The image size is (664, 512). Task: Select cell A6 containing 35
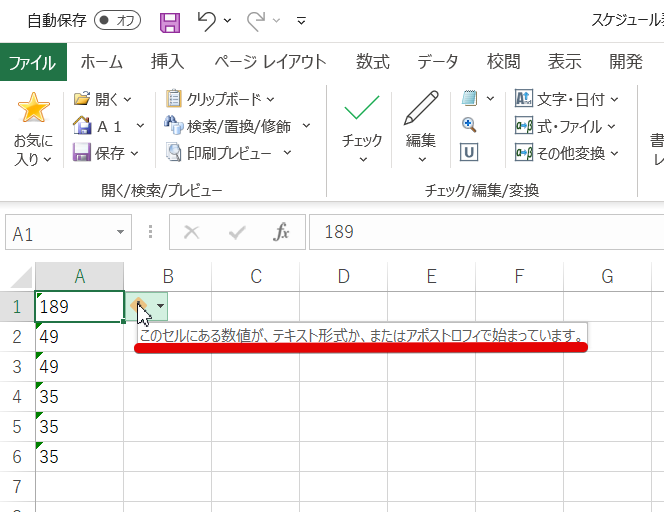pos(80,457)
